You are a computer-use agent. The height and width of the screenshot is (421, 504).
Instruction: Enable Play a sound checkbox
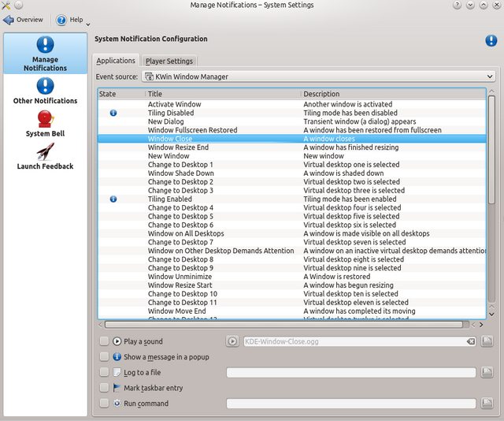(104, 341)
